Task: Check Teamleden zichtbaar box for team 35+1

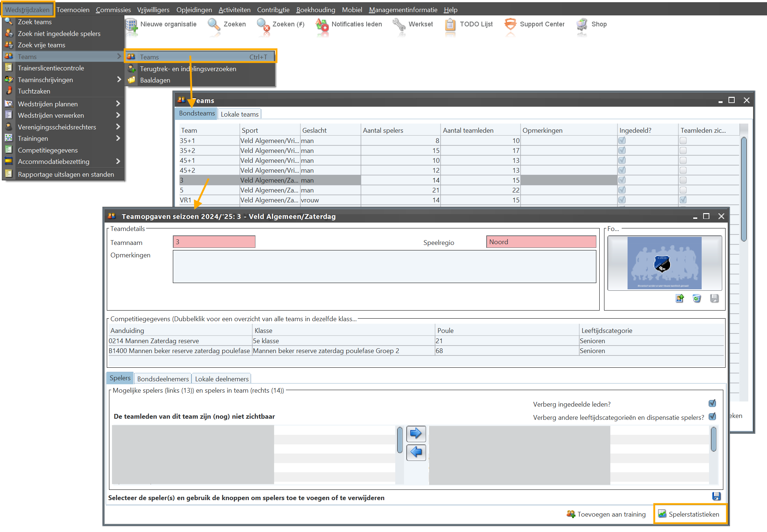Action: click(683, 141)
